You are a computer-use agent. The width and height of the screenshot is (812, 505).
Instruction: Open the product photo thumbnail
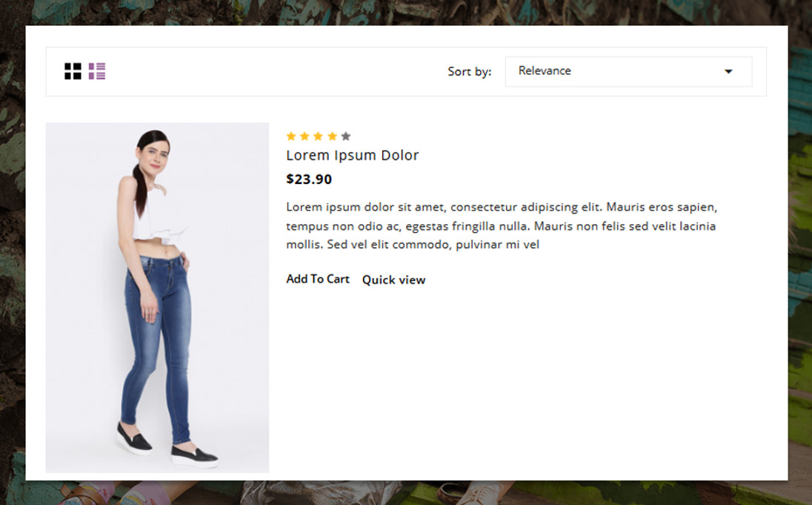click(157, 297)
